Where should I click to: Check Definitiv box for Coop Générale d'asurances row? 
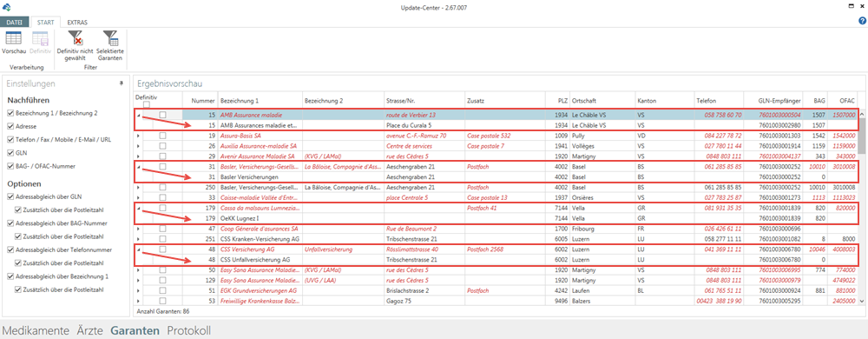pos(163,229)
